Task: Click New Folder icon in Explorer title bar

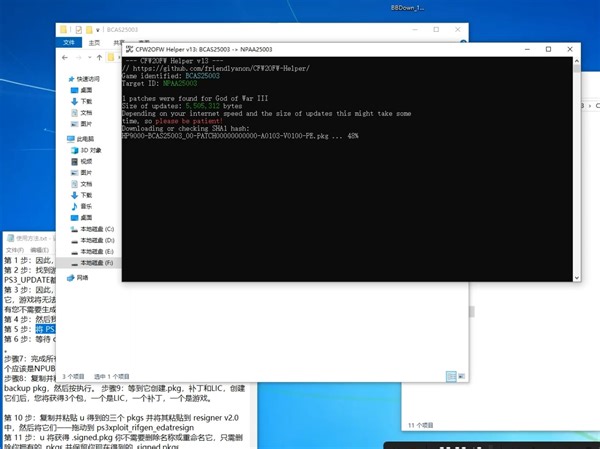Action: coord(89,29)
